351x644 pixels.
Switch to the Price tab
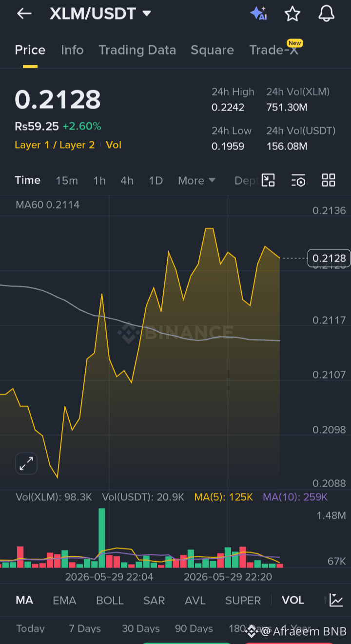tap(30, 50)
